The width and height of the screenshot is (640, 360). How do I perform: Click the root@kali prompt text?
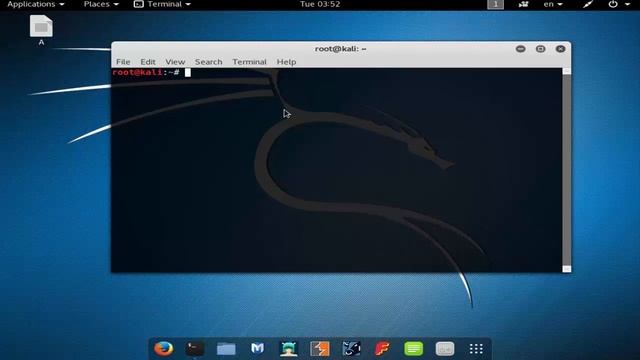pyautogui.click(x=146, y=73)
